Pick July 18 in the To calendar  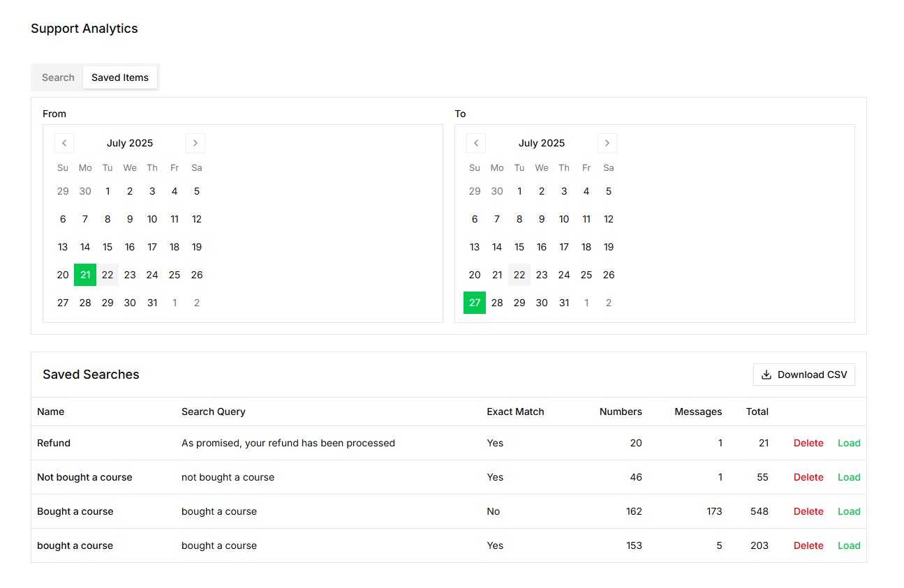click(x=586, y=247)
